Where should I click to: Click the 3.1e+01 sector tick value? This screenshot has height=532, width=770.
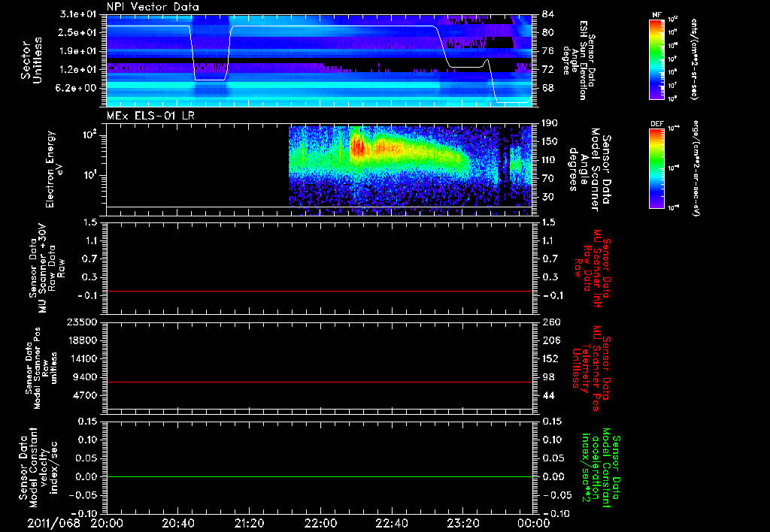tap(78, 14)
